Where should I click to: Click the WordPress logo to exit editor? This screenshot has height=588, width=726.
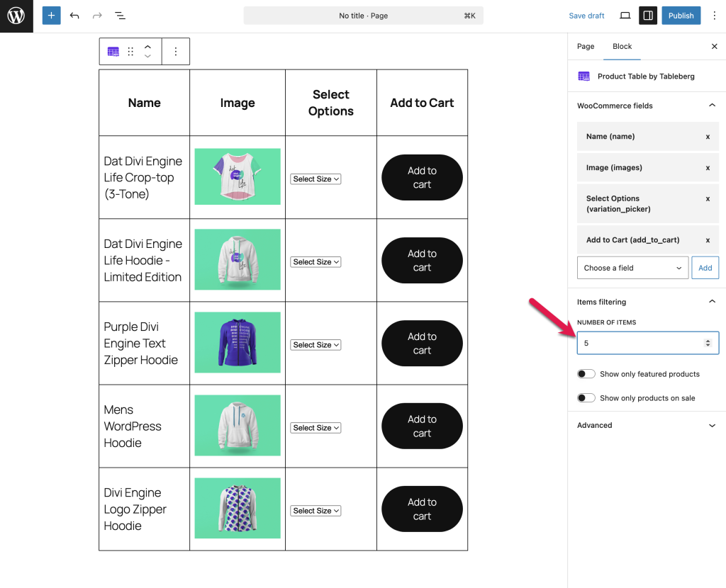tap(16, 16)
